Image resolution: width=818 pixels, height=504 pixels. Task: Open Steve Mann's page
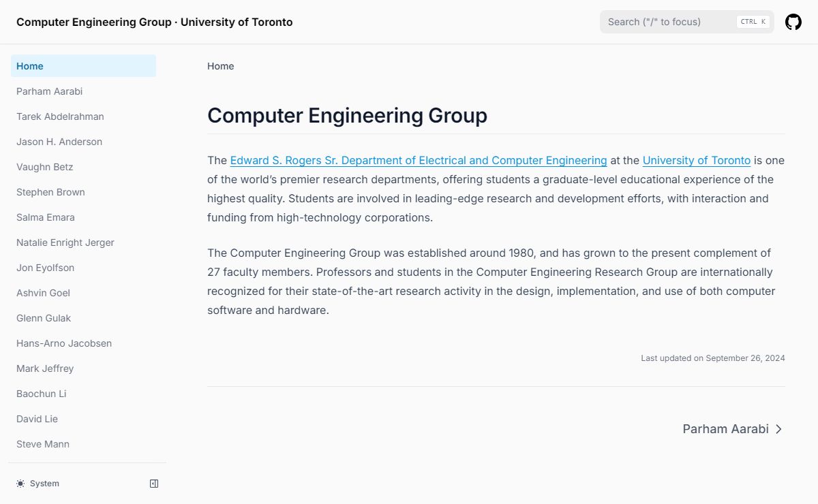[83, 444]
